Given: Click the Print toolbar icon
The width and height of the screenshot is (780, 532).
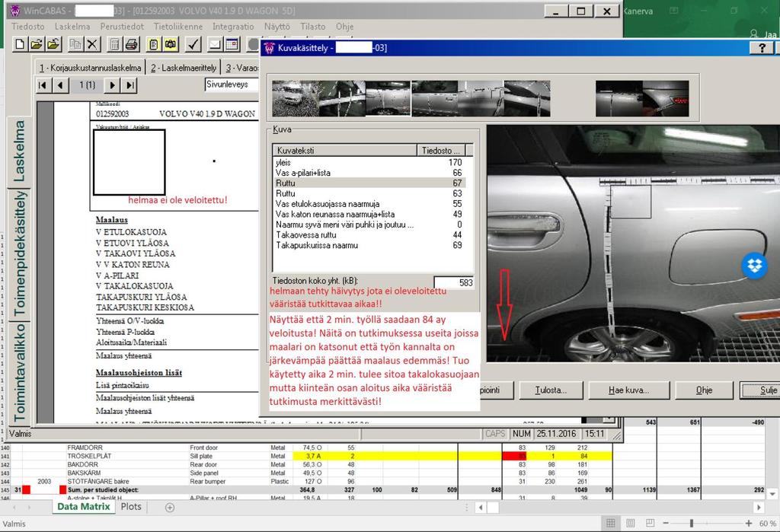Looking at the screenshot, I should click(131, 44).
